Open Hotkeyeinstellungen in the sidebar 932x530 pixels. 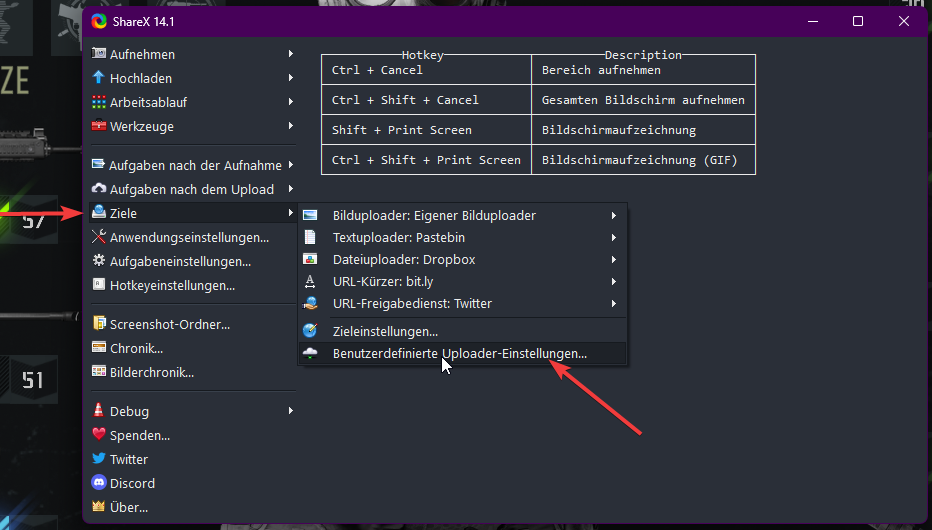[x=172, y=285]
